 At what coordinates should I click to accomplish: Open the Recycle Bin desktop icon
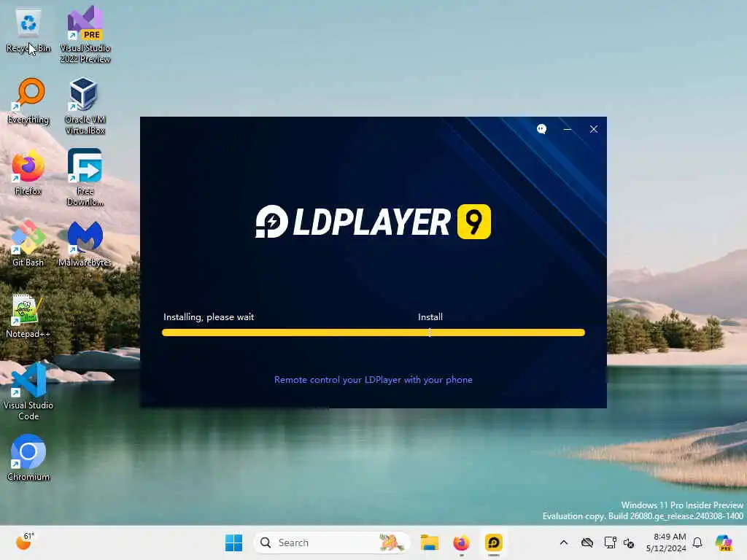[28, 31]
